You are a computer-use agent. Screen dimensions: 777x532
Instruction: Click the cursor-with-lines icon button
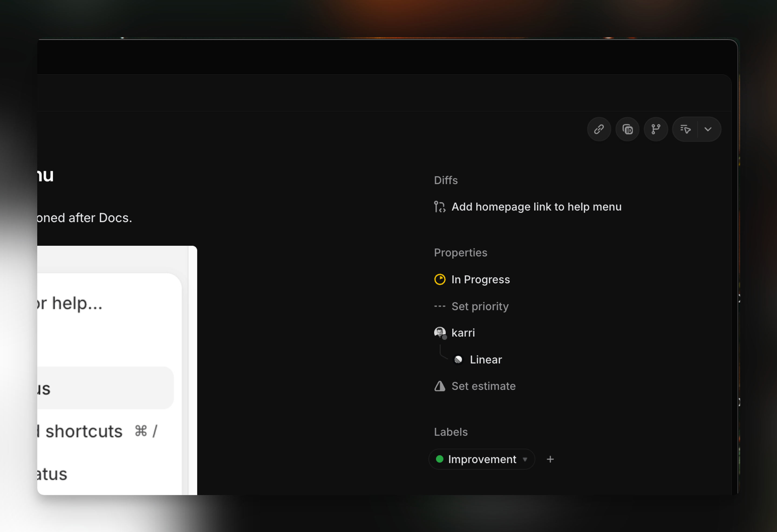[x=685, y=129]
